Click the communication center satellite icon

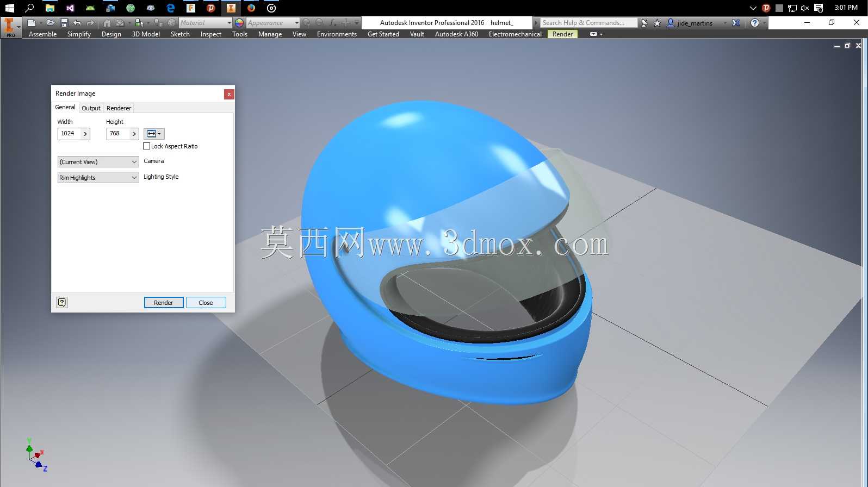644,23
